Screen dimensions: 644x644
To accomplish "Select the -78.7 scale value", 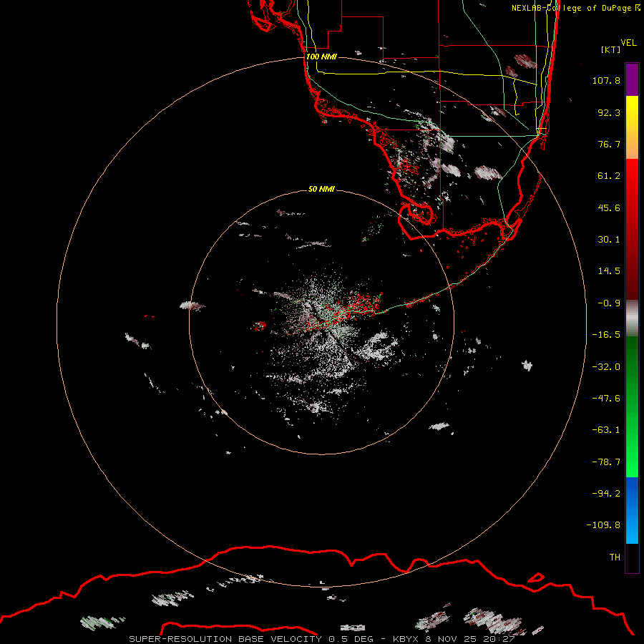I will 606,462.
